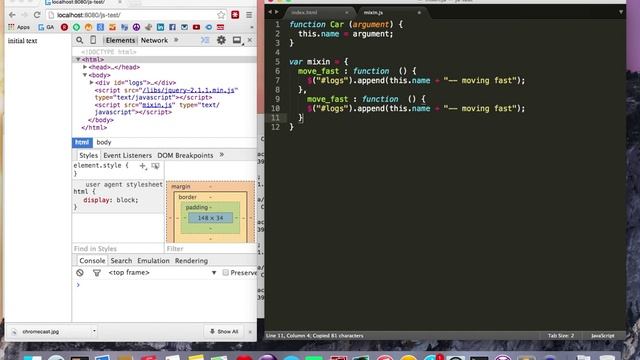Add new style rule plus icon
The height and width of the screenshot is (360, 640).
coord(143,166)
